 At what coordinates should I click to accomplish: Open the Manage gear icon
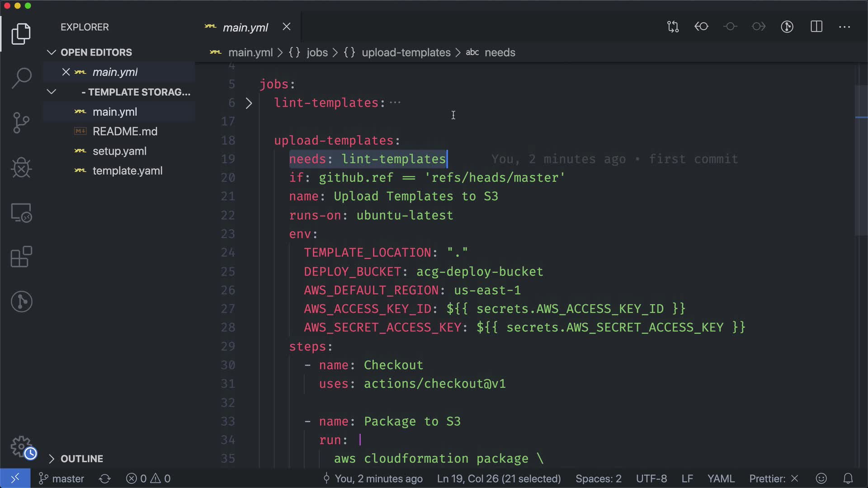click(x=21, y=446)
